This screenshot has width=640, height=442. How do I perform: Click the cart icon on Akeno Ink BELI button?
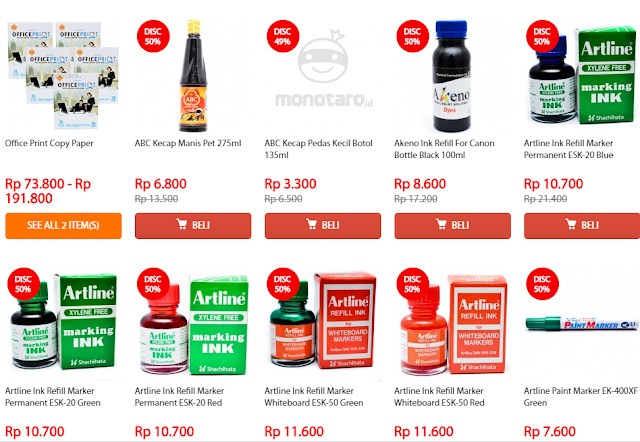point(441,224)
